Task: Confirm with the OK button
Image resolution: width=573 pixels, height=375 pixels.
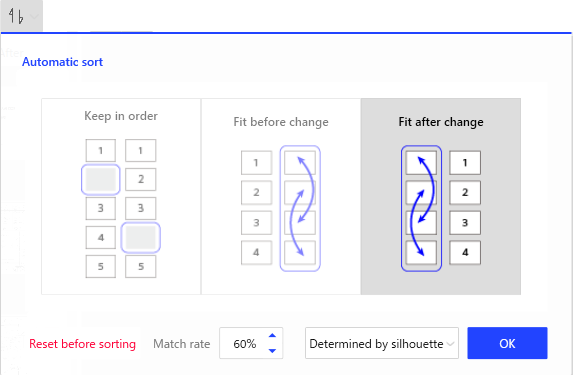Action: point(507,343)
